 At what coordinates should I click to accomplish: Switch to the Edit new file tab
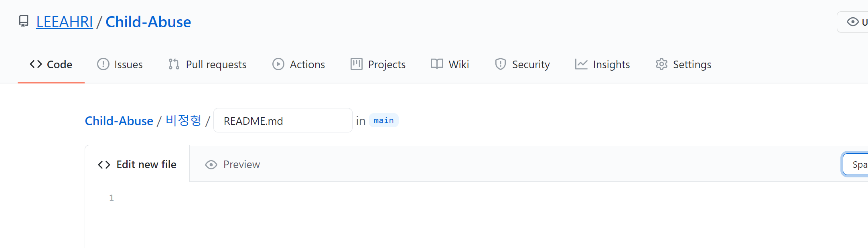tap(137, 165)
